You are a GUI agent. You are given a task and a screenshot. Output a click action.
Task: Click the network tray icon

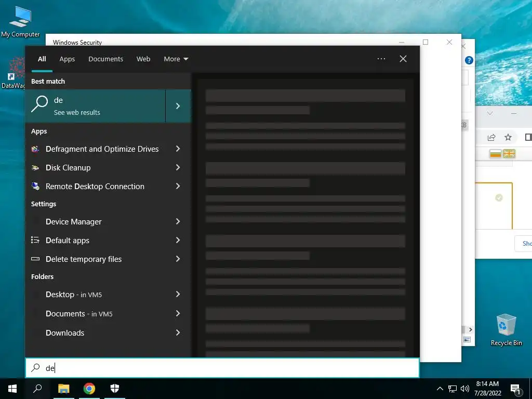(453, 389)
